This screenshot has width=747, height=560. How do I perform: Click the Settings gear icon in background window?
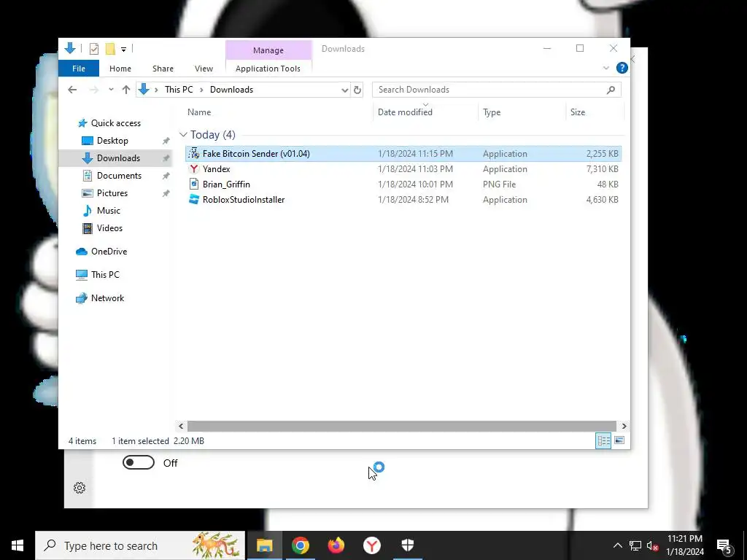(80, 488)
